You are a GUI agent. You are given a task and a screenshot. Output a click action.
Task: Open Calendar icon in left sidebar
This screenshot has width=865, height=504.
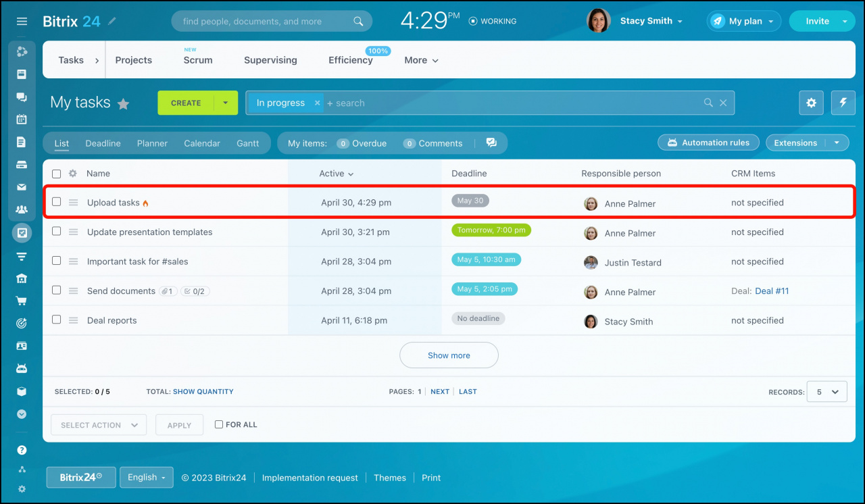point(22,120)
